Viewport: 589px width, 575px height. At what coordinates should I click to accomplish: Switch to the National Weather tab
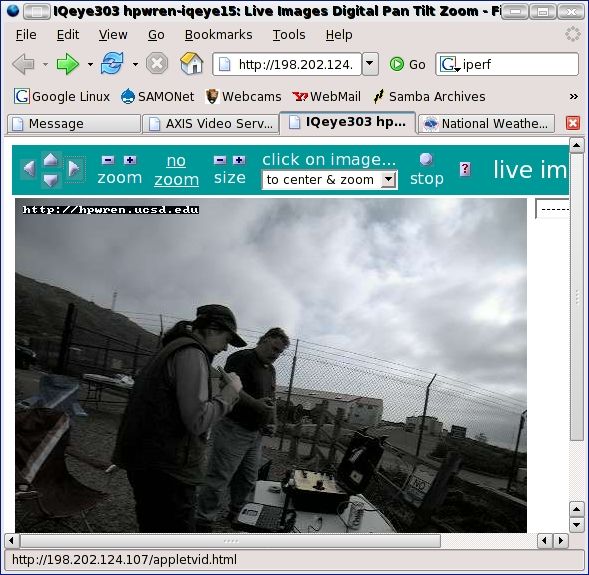tap(487, 124)
